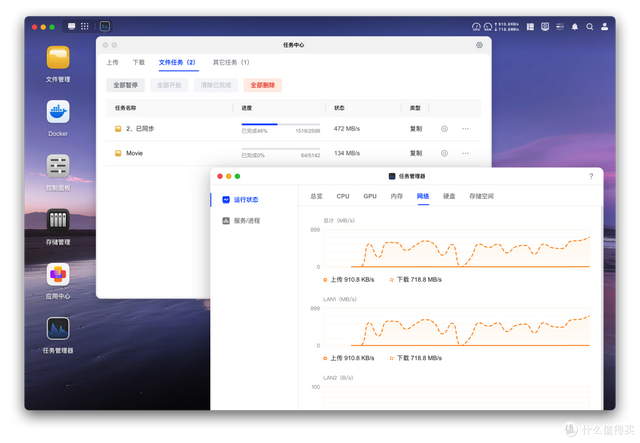640x443 pixels.
Task: Click the CPU gauge icon in top bar
Action: tap(476, 27)
